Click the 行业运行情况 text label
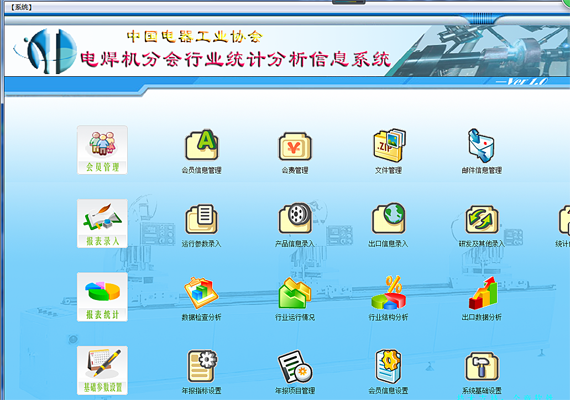Screen dimensions: 570x400 (295, 317)
